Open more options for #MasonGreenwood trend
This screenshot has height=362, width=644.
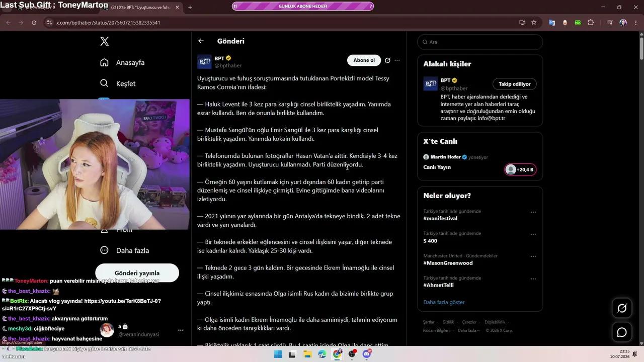tap(533, 256)
